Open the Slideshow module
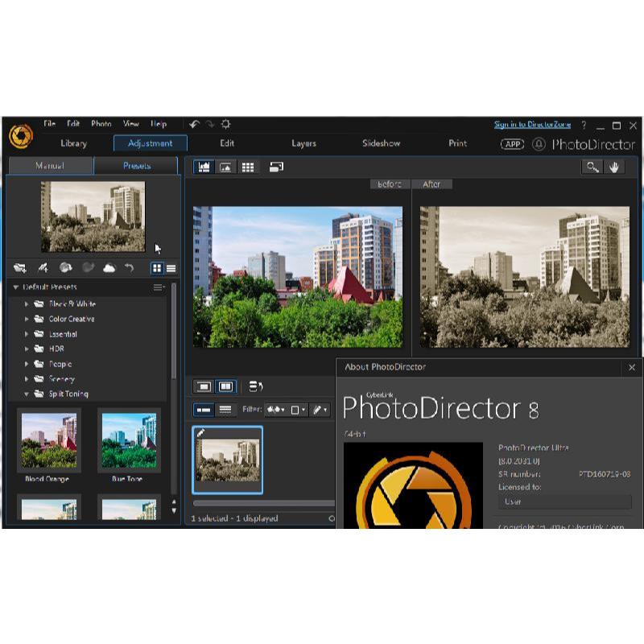Viewport: 644px width, 644px height. pyautogui.click(x=380, y=143)
